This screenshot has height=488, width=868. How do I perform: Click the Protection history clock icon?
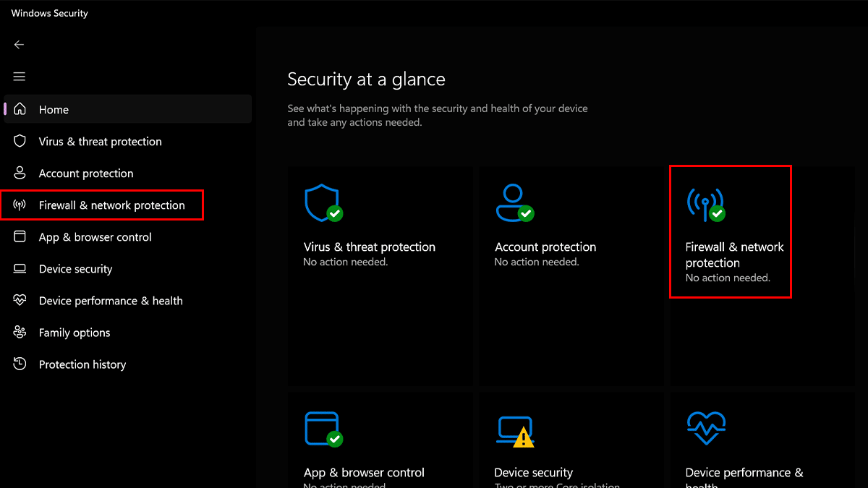(x=20, y=364)
